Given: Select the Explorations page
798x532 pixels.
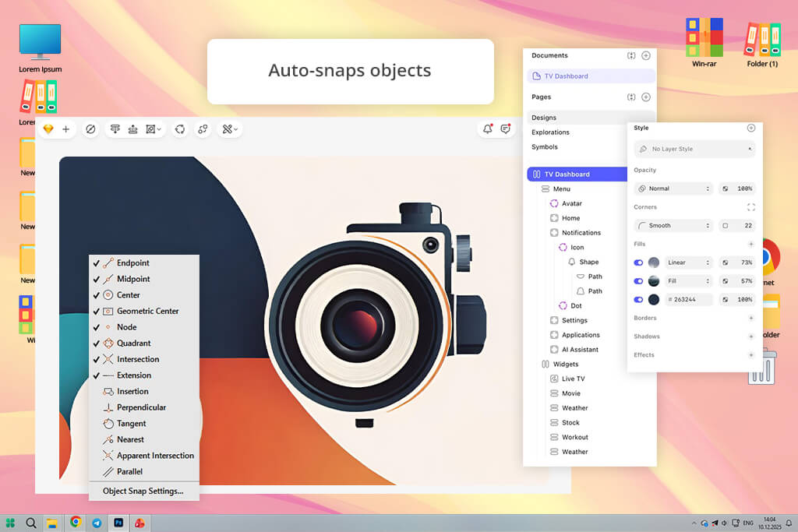Looking at the screenshot, I should coord(550,132).
